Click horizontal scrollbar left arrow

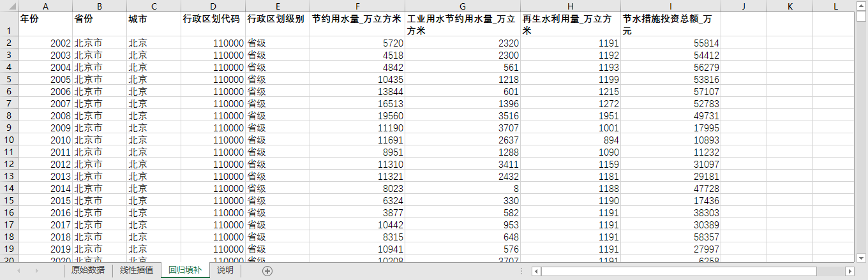[x=537, y=271]
